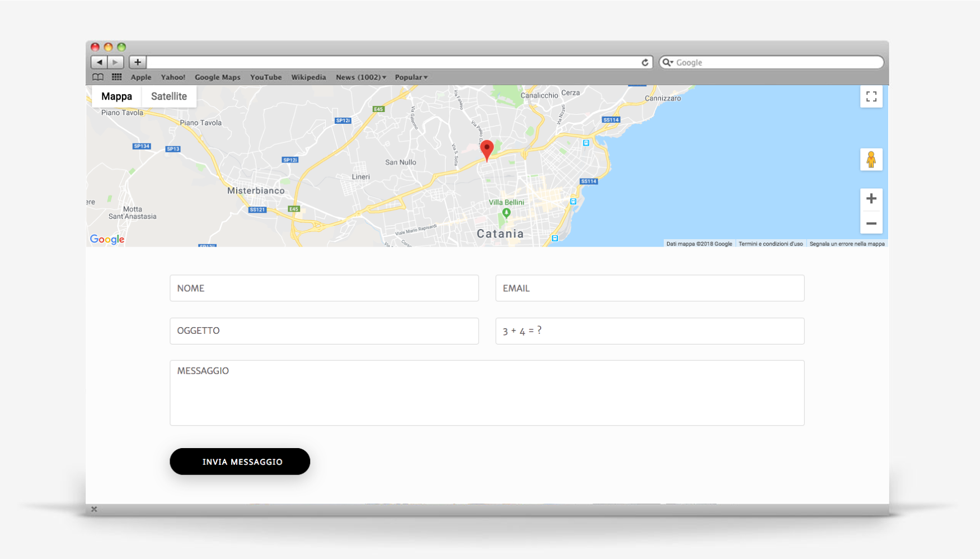Click the Lineri label on map
The height and width of the screenshot is (559, 980).
(361, 177)
